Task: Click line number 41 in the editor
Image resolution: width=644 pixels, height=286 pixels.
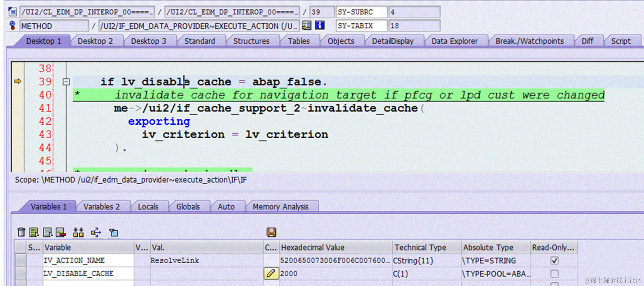Action: point(45,108)
